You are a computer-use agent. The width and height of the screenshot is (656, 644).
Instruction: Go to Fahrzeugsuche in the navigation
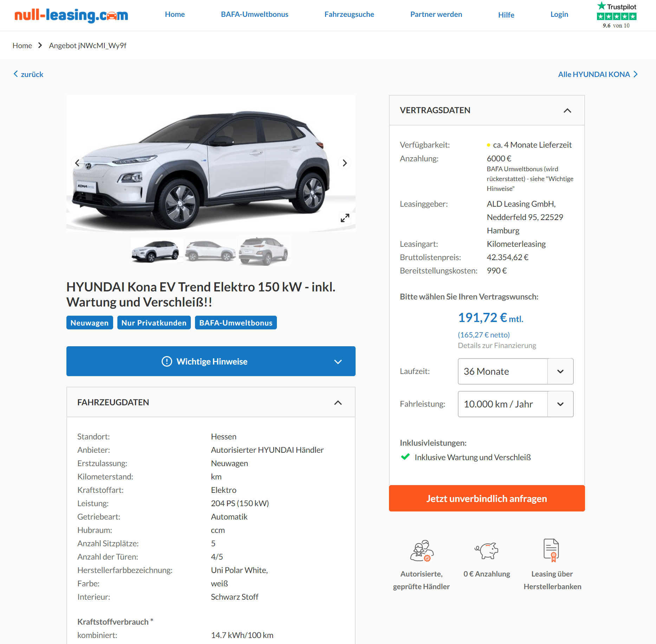point(349,14)
